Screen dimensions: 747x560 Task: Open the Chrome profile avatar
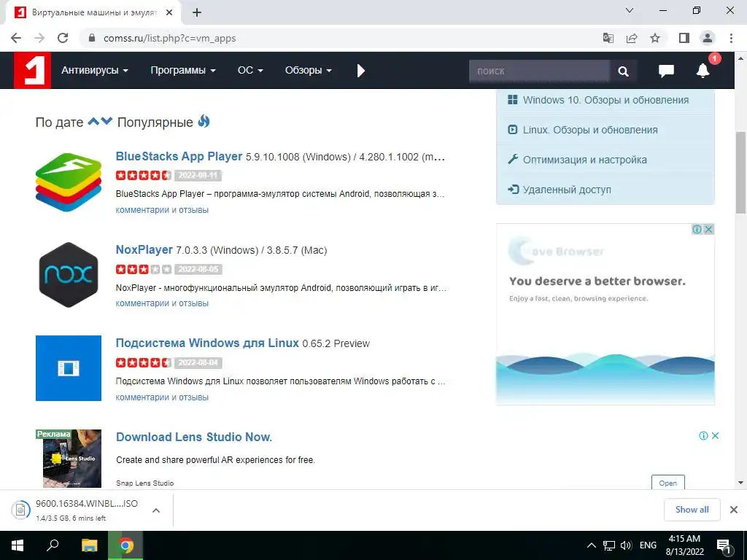708,38
